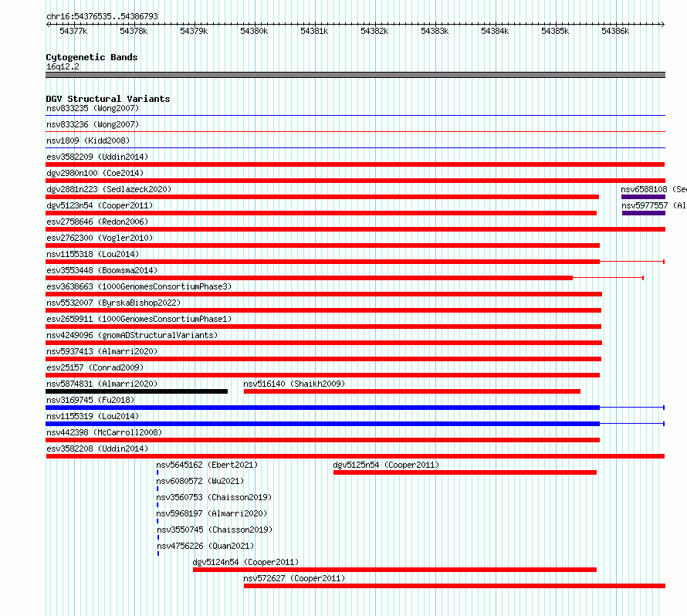This screenshot has height=616, width=687.
Task: Select the nsv516140 (Shaikh2009) label
Action: [294, 384]
